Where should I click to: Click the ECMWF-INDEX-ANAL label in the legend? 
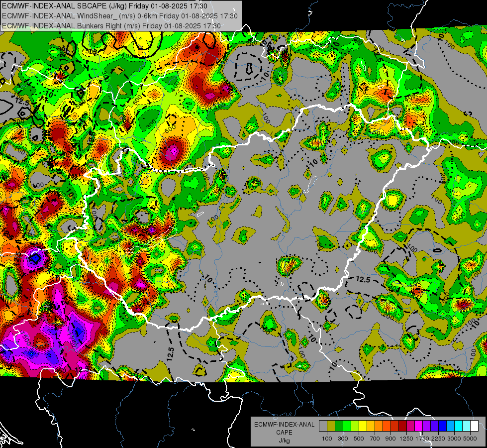[284, 425]
